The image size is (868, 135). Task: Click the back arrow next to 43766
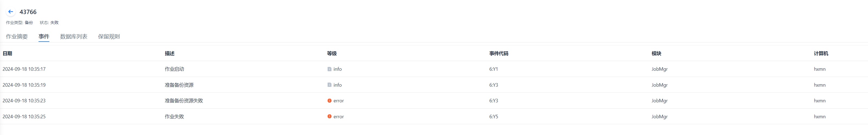tap(11, 12)
